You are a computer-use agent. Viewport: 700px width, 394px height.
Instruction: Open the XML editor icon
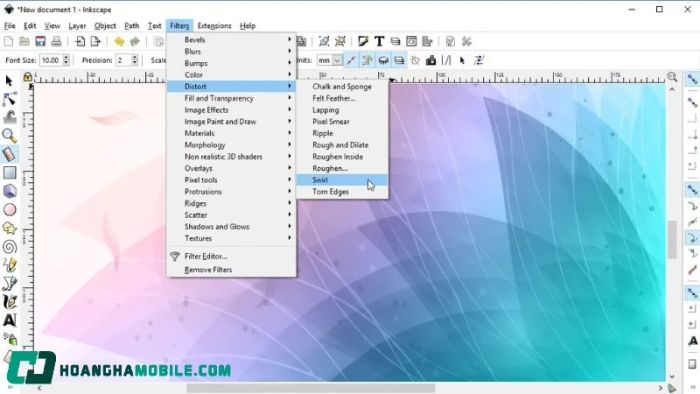411,41
